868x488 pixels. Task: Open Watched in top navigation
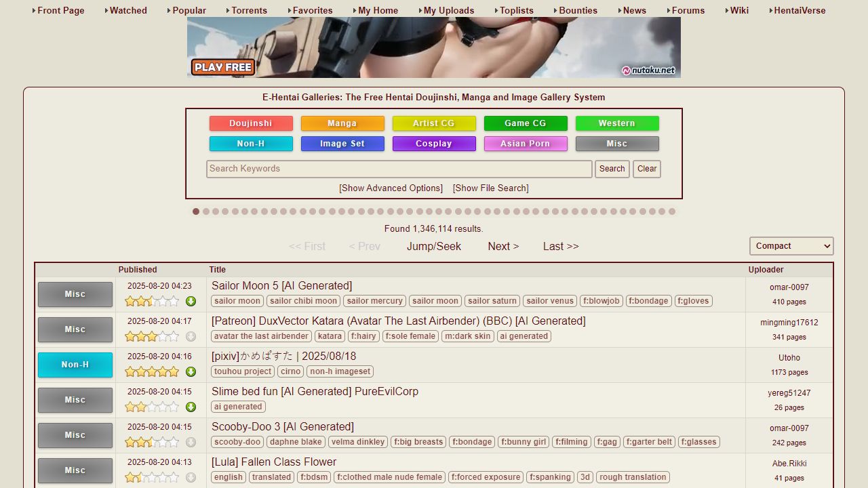[x=127, y=10]
